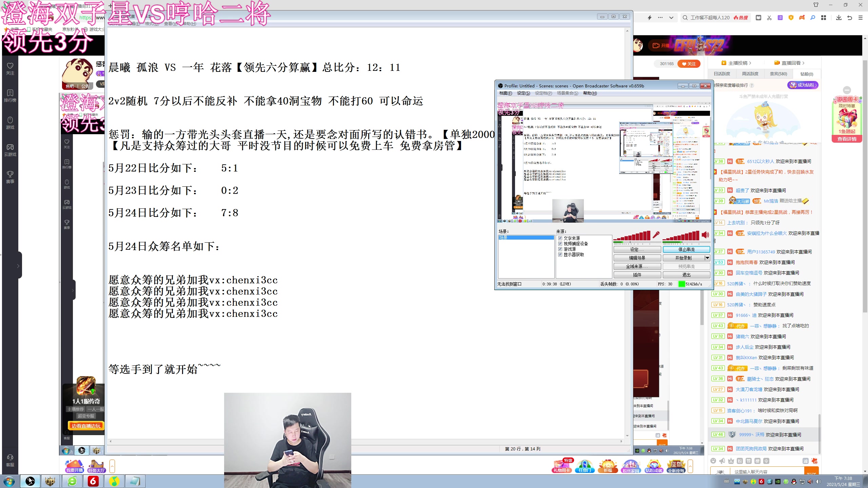Toggle the 显示器获取 source in OBS
This screenshot has width=868, height=488.
point(560,255)
